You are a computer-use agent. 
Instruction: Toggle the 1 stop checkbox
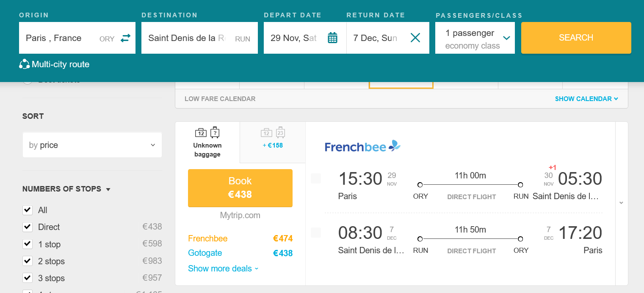click(x=28, y=244)
